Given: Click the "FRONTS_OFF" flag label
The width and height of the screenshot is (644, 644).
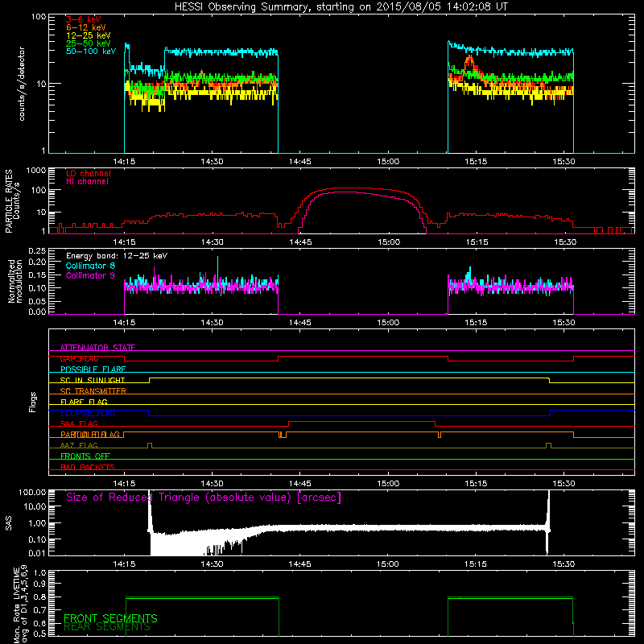Looking at the screenshot, I should click(x=85, y=456).
